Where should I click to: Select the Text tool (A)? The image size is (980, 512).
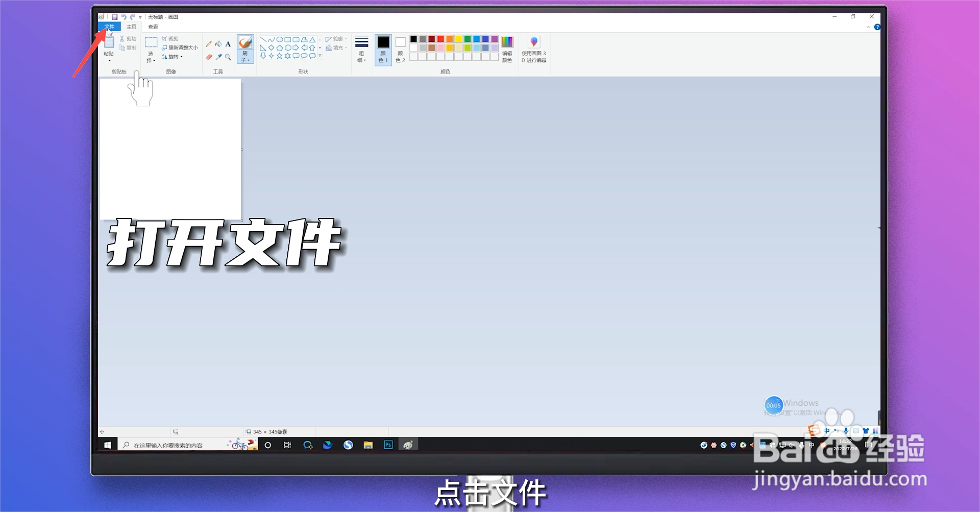(228, 44)
